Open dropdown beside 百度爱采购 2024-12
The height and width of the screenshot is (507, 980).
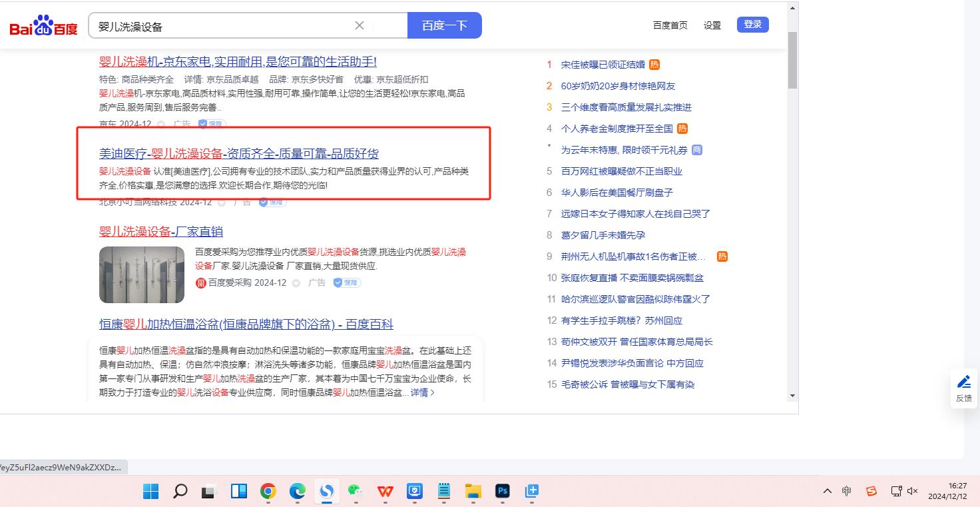point(296,283)
